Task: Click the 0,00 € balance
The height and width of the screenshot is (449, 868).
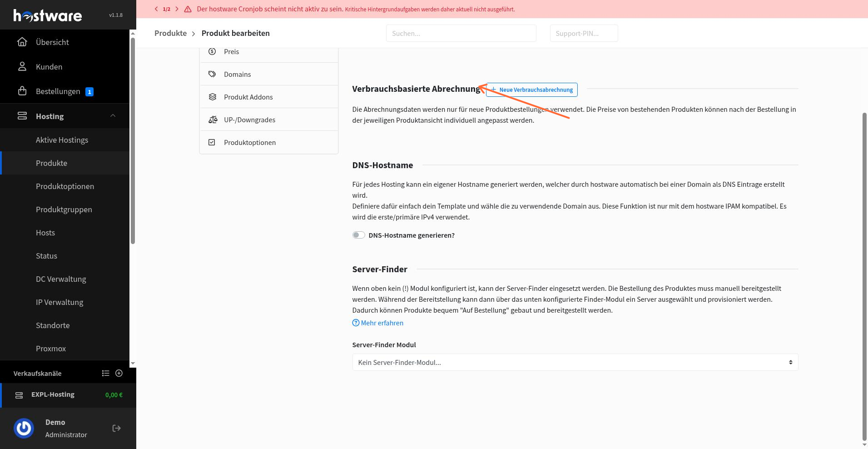Action: pyautogui.click(x=114, y=395)
